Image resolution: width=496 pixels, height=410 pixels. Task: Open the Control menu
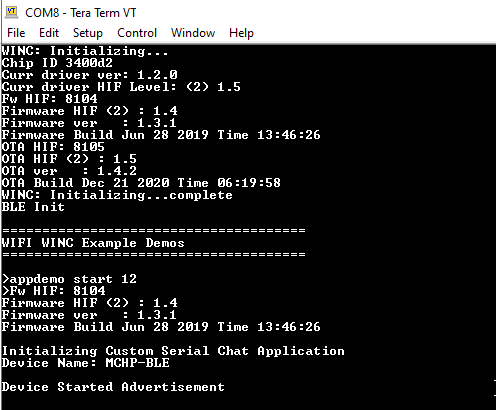(137, 33)
